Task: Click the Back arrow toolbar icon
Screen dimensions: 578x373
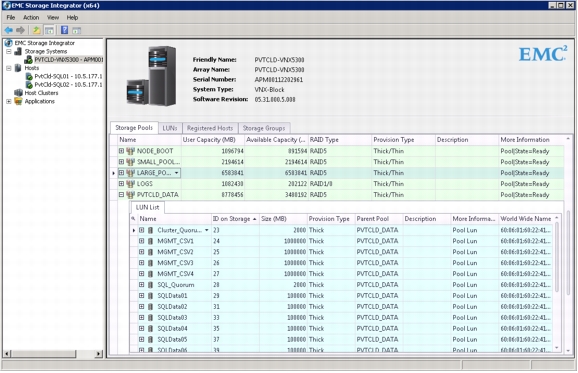Action: pos(9,30)
